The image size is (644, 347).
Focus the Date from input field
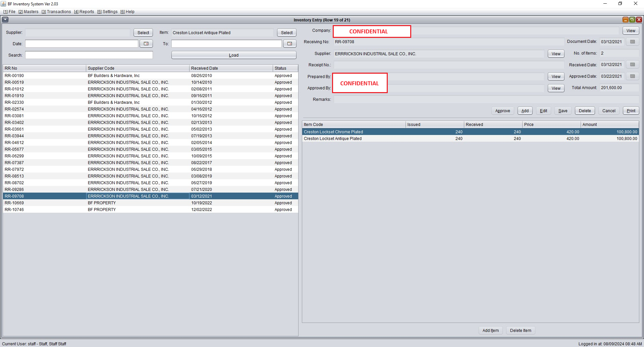(82, 44)
